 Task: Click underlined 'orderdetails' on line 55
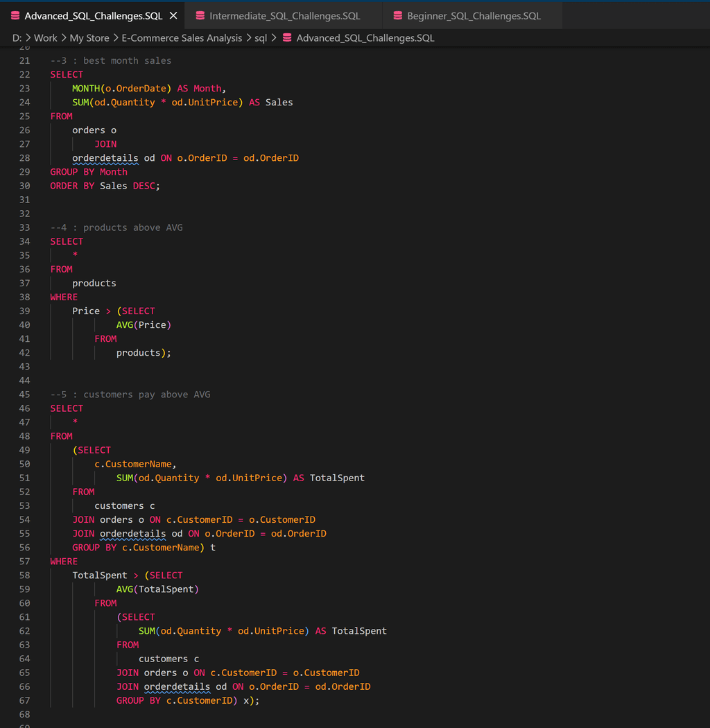(133, 534)
